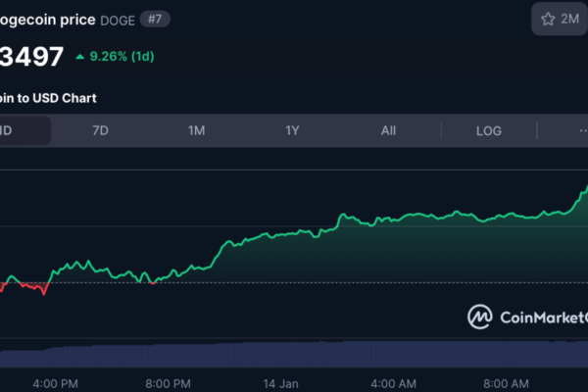Click the 4:00 PM axis label
The image size is (588, 392).
[x=56, y=384]
